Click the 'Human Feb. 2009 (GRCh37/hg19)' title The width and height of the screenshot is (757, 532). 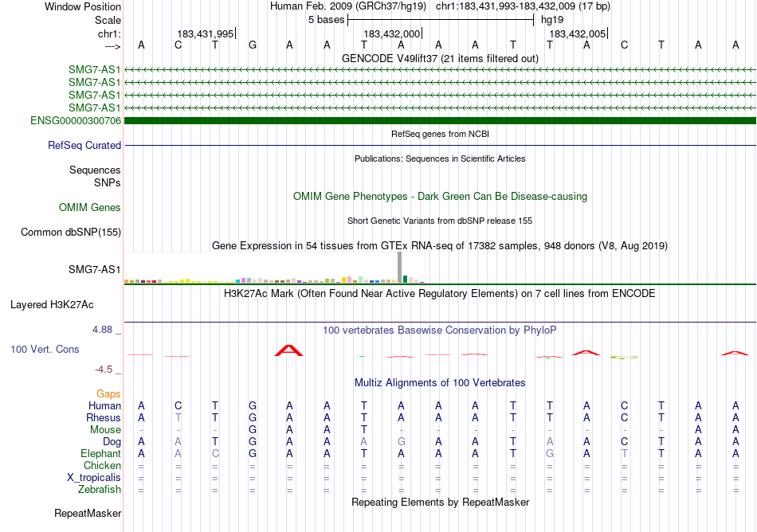coord(348,6)
